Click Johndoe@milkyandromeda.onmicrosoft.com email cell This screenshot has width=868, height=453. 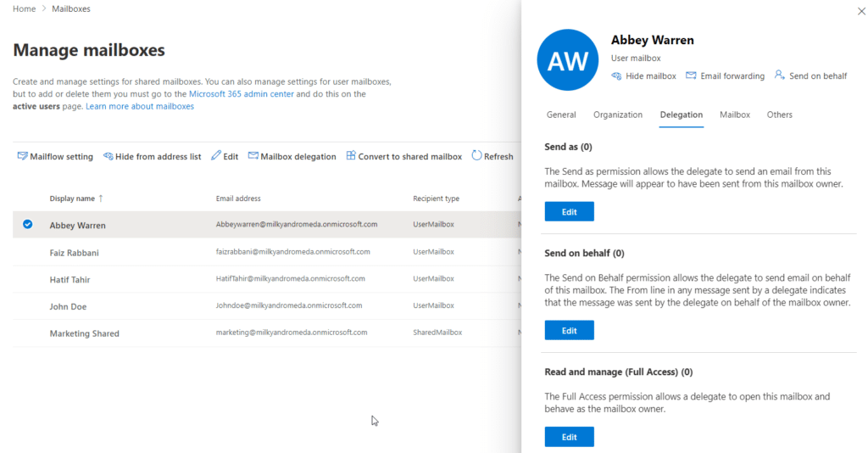289,305
